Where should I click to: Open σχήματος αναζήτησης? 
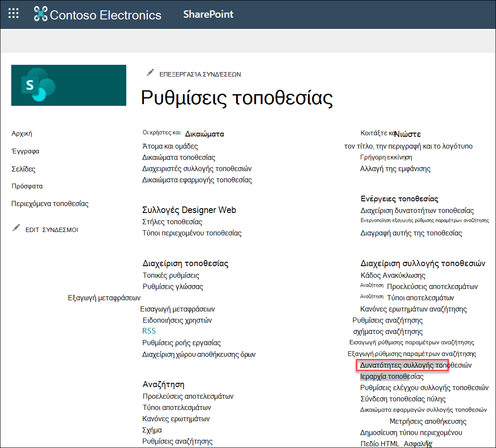[x=388, y=332]
